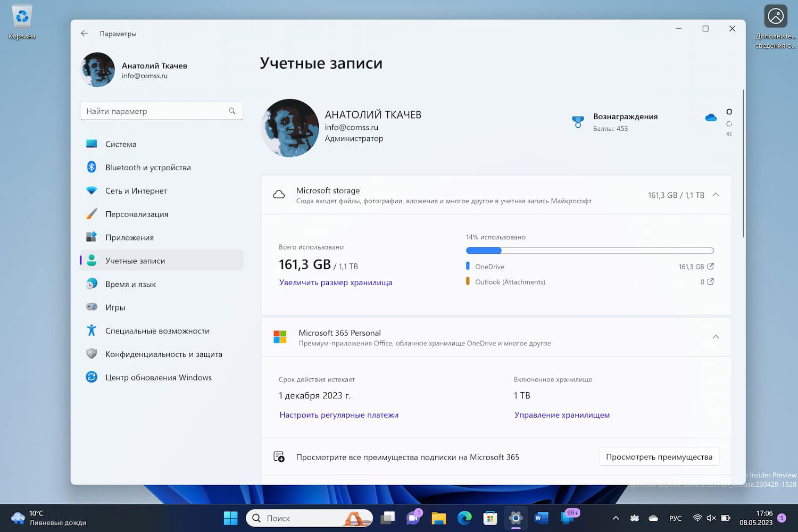Open the Приложения settings page
This screenshot has width=798, height=532.
162,237
